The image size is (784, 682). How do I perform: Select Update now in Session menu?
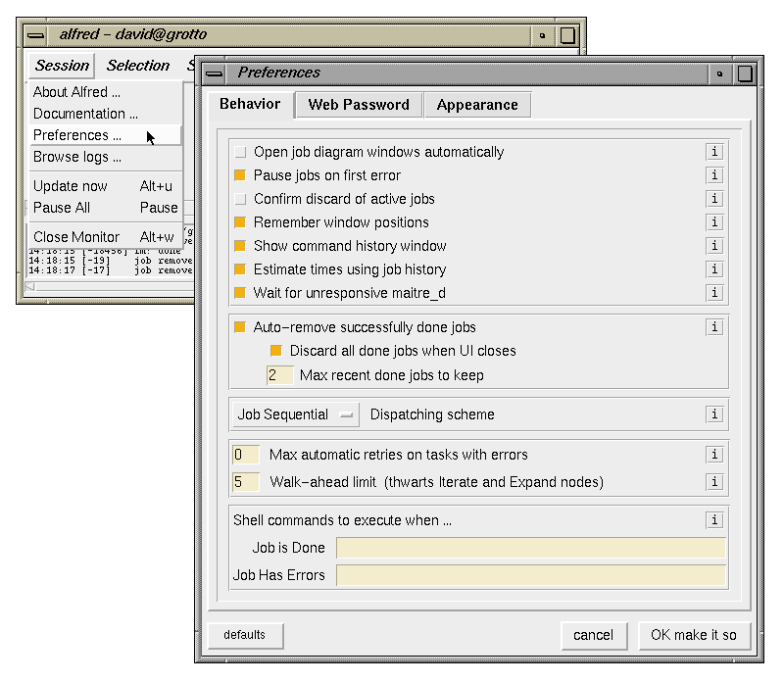106,186
